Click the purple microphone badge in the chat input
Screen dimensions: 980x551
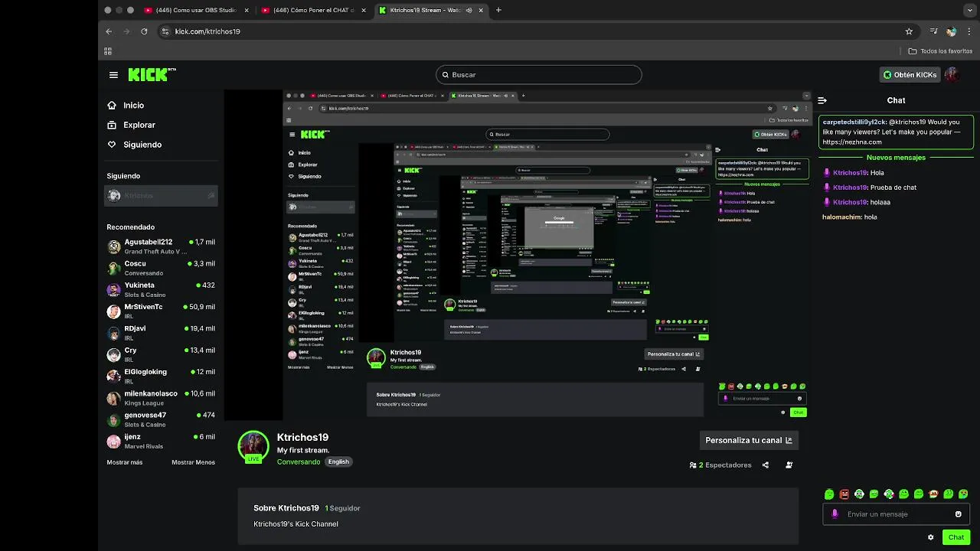tap(835, 514)
